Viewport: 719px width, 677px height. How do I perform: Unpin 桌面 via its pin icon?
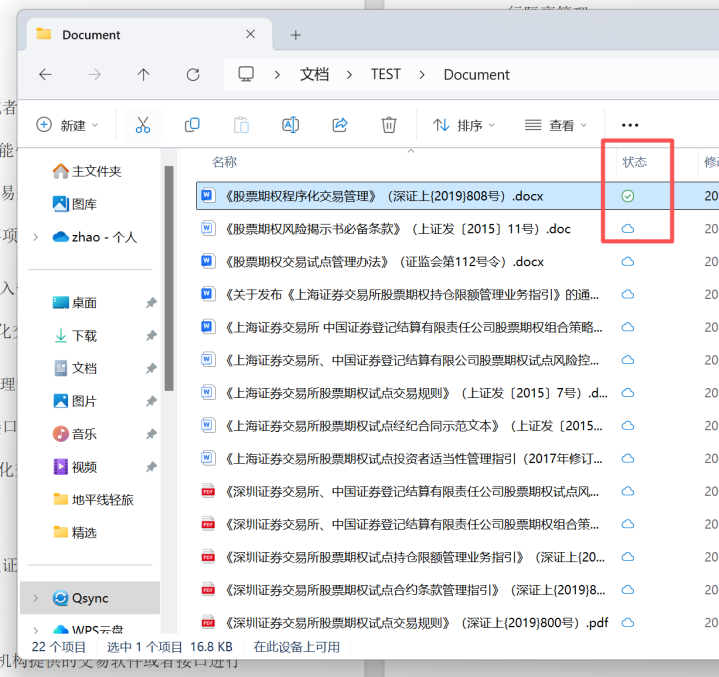tap(151, 303)
